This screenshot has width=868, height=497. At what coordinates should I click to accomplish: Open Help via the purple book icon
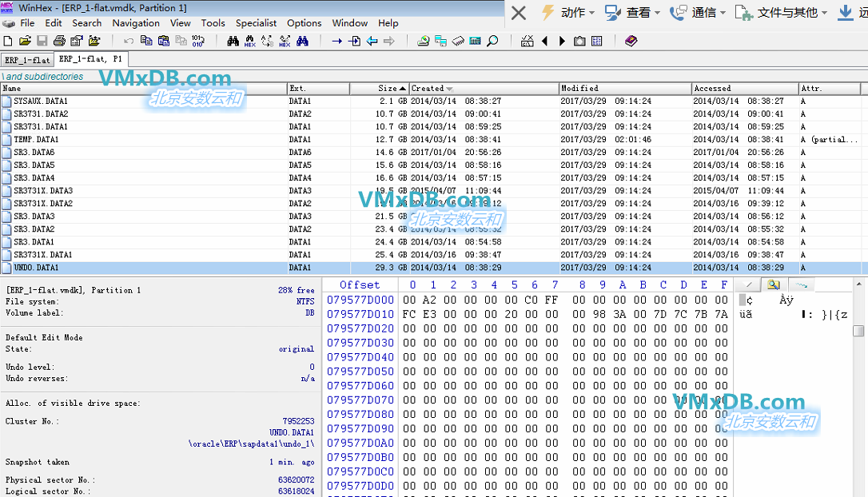pos(631,41)
